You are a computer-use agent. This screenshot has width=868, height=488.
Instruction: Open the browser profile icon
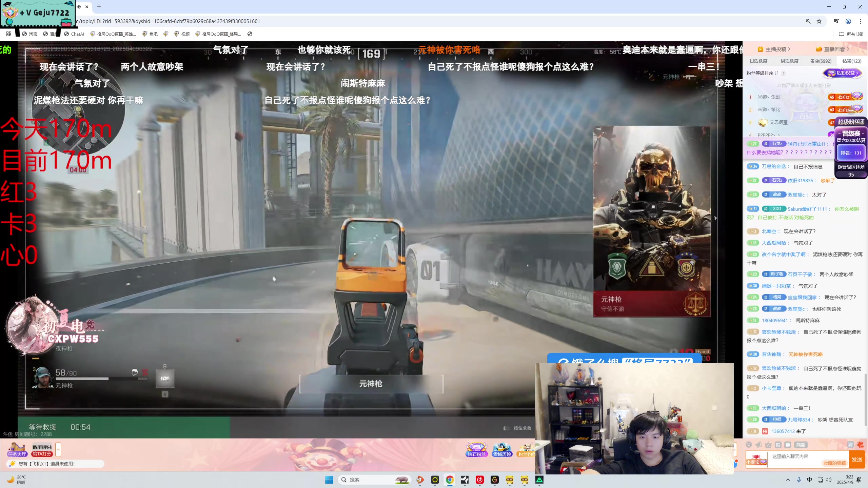(x=848, y=21)
